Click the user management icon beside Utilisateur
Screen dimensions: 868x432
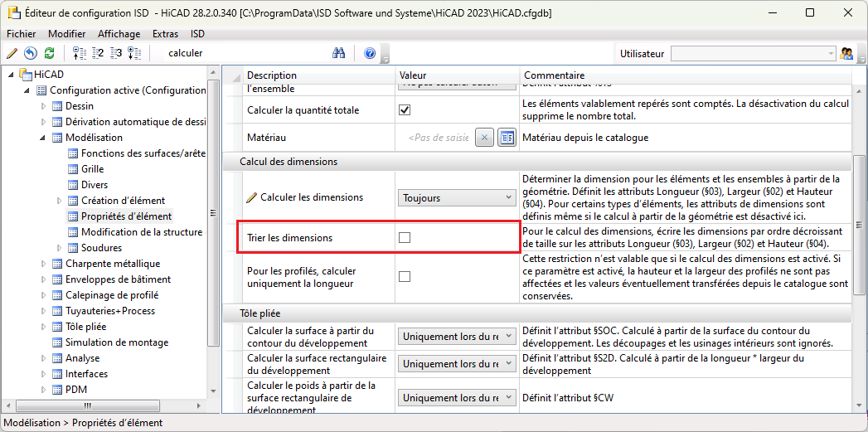click(x=846, y=53)
